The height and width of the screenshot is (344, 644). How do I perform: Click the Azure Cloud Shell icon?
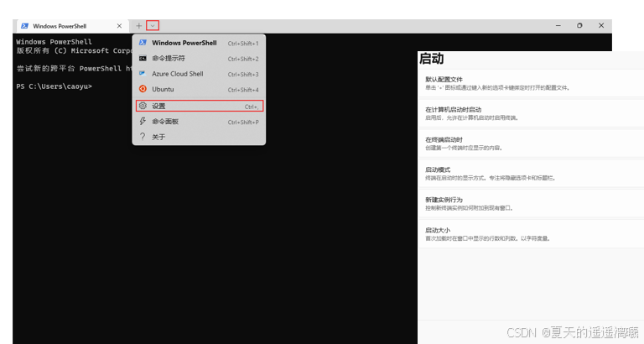pyautogui.click(x=143, y=74)
